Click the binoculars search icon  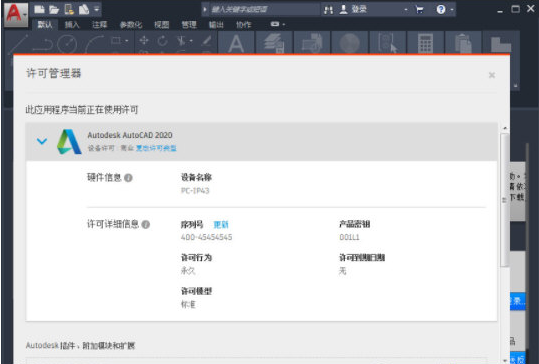pyautogui.click(x=329, y=10)
